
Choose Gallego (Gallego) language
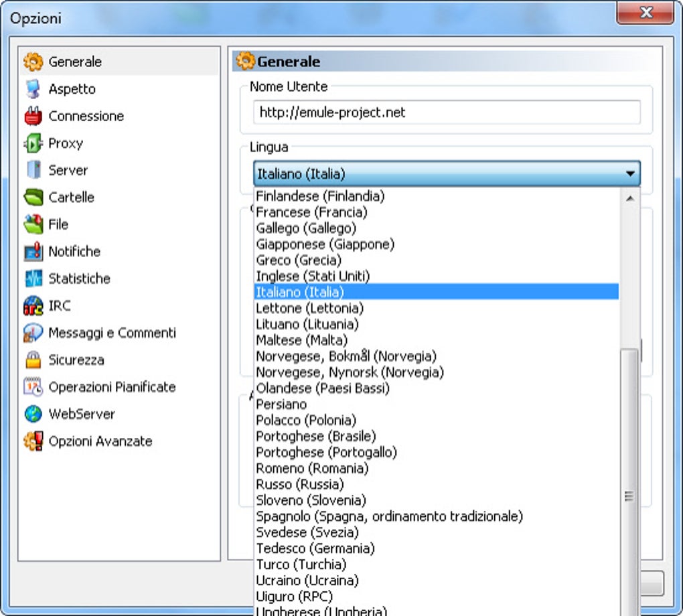pos(437,228)
